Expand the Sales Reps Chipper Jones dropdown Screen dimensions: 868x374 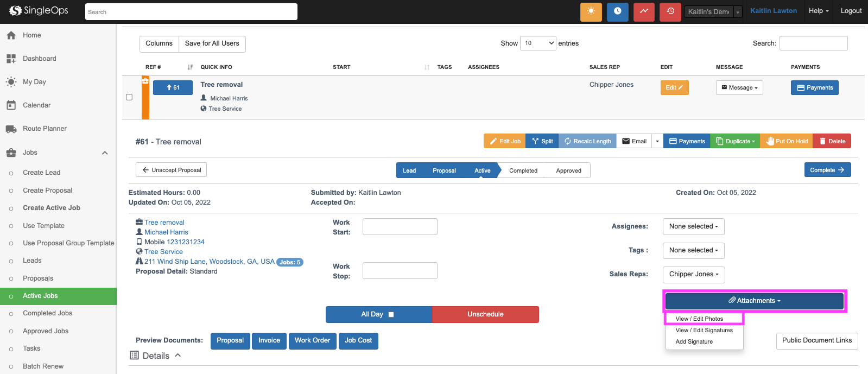pyautogui.click(x=693, y=274)
